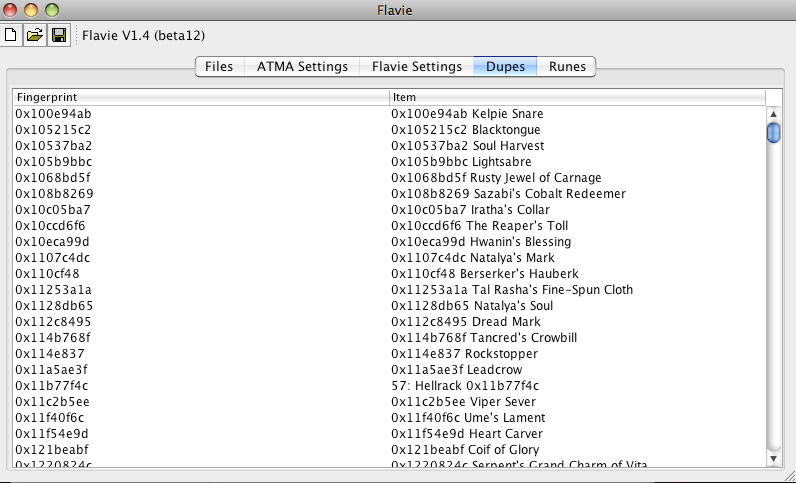
Task: Click the Open folder icon
Action: pyautogui.click(x=35, y=35)
